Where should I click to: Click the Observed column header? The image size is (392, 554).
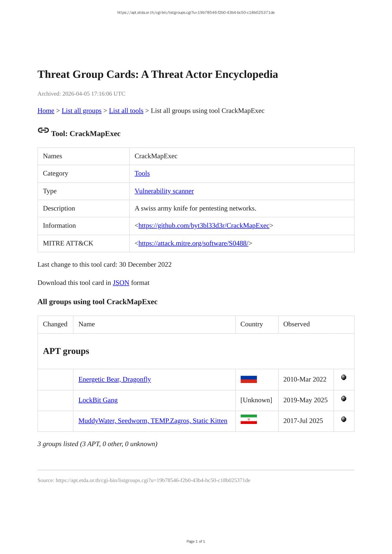(x=296, y=324)
